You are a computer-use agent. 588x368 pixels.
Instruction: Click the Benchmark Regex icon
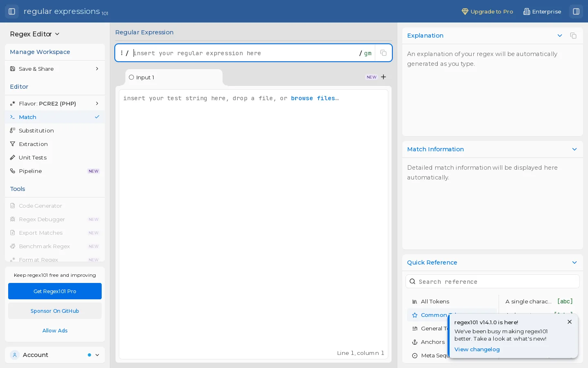13,246
